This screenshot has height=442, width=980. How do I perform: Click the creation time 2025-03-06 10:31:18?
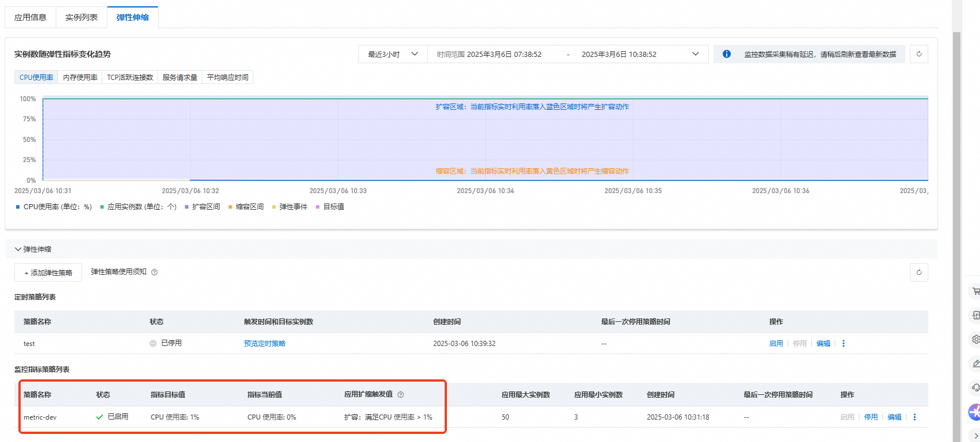(x=678, y=417)
